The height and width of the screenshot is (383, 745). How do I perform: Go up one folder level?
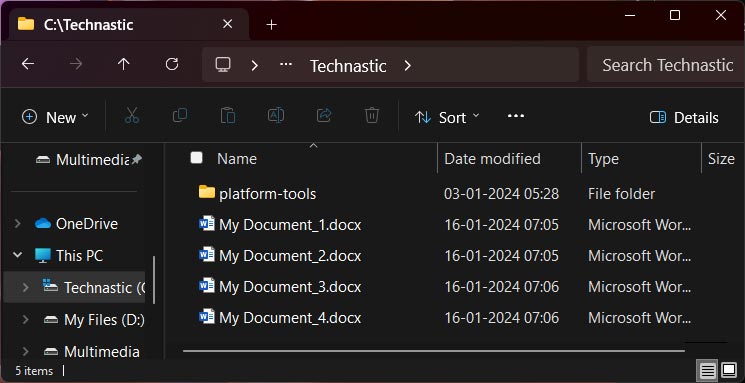[x=124, y=64]
